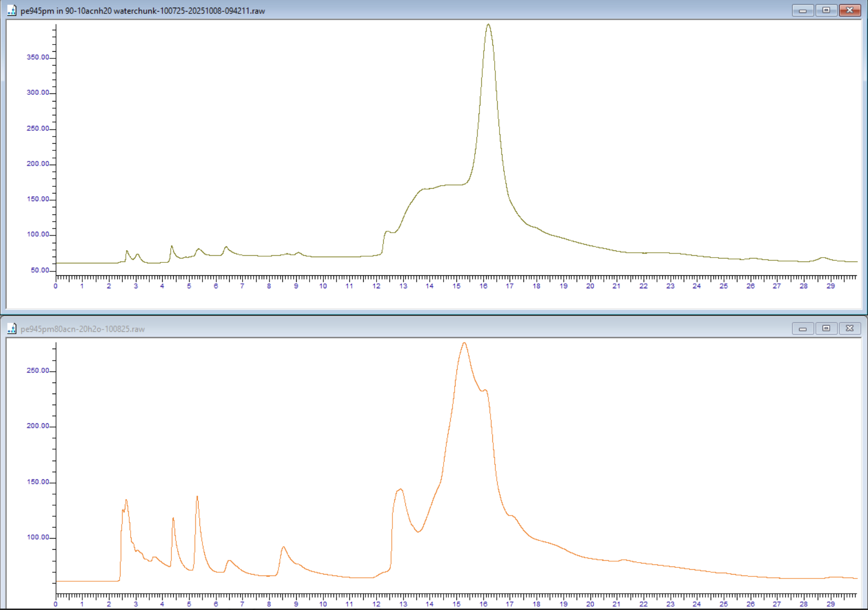The image size is (868, 610).
Task: Click the restore icon of the bottom chromatogram window
Action: (x=826, y=328)
